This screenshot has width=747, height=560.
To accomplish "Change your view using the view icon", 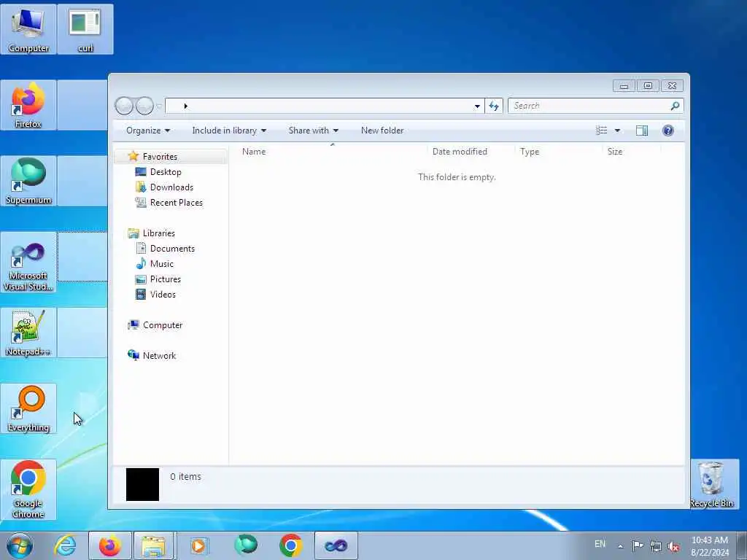I will coord(602,131).
